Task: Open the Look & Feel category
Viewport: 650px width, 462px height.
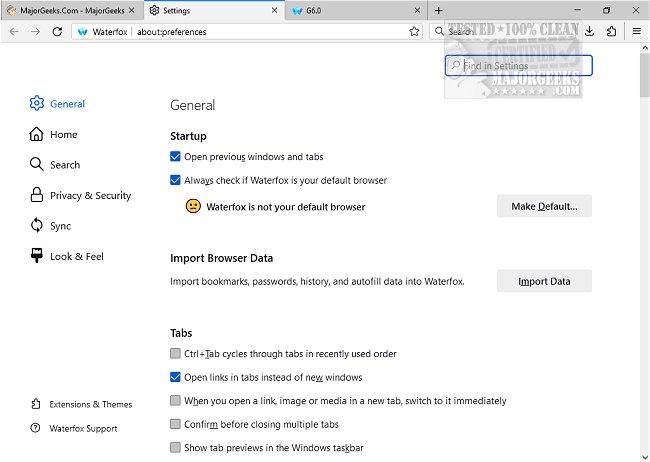Action: pos(67,256)
